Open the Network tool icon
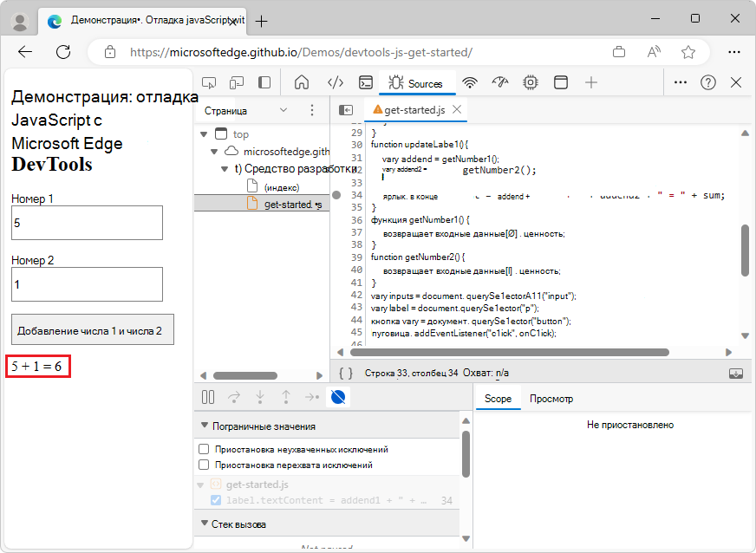The width and height of the screenshot is (756, 553). click(x=470, y=82)
